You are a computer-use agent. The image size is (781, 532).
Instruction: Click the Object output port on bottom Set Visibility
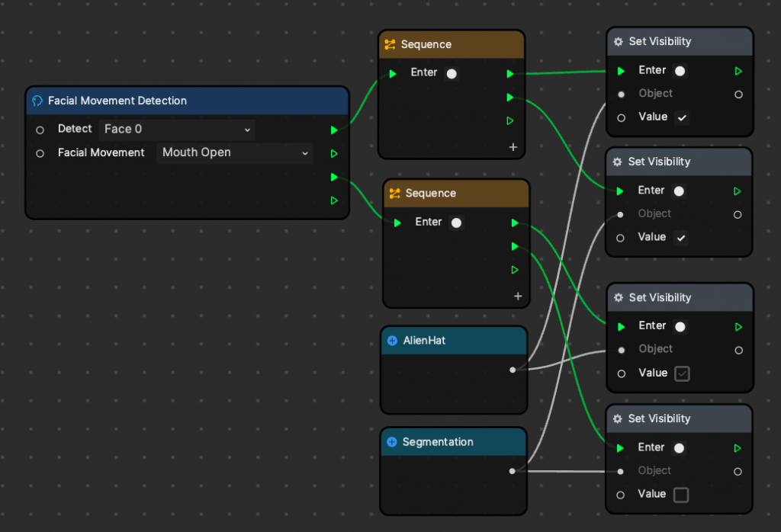(738, 471)
